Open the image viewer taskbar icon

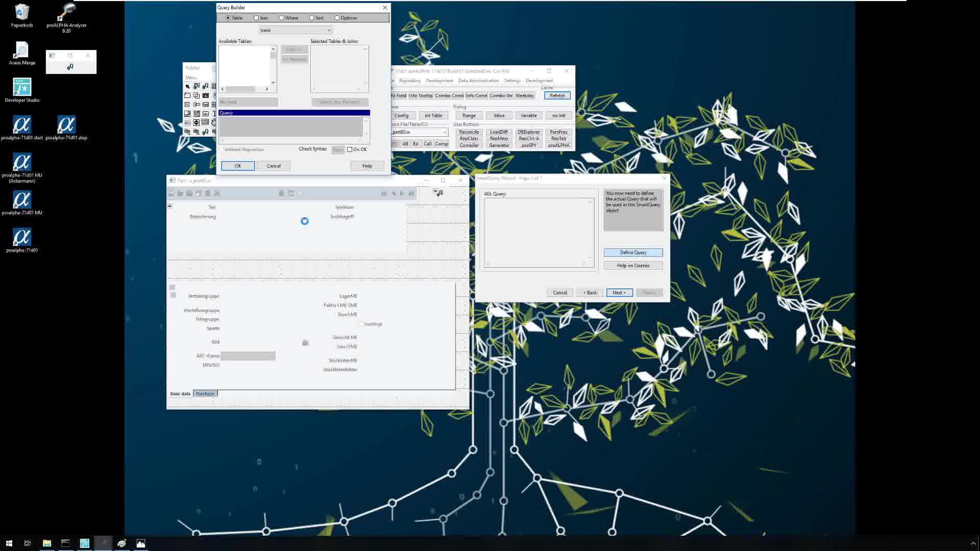point(141,543)
